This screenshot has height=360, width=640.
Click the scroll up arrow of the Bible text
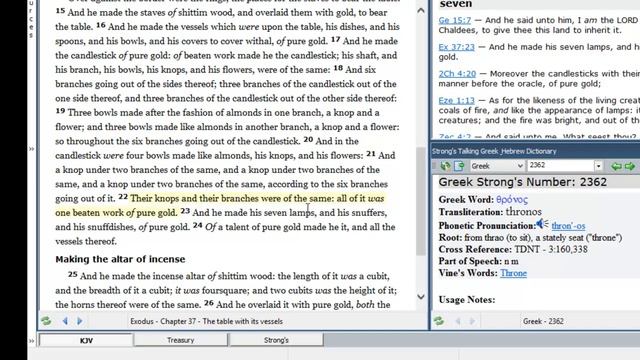pyautogui.click(x=421, y=11)
